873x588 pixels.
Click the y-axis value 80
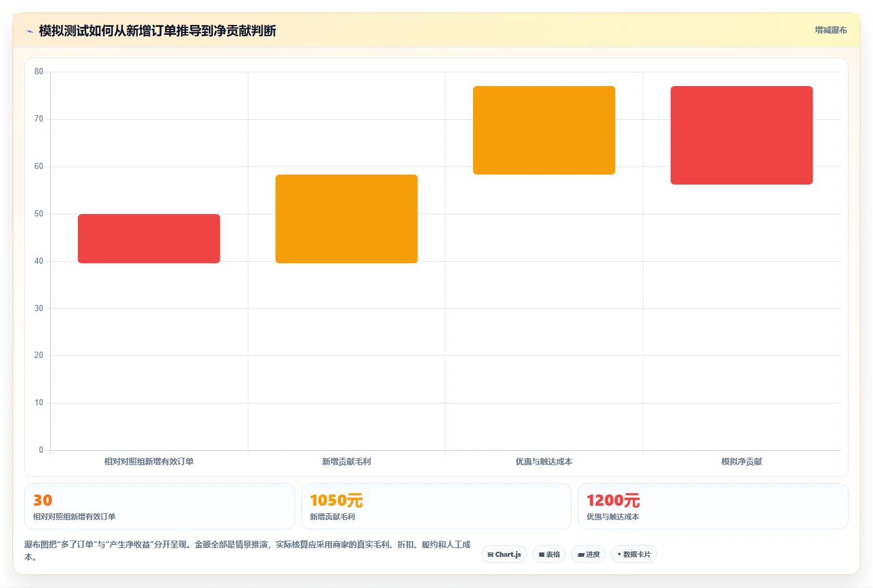click(39, 72)
